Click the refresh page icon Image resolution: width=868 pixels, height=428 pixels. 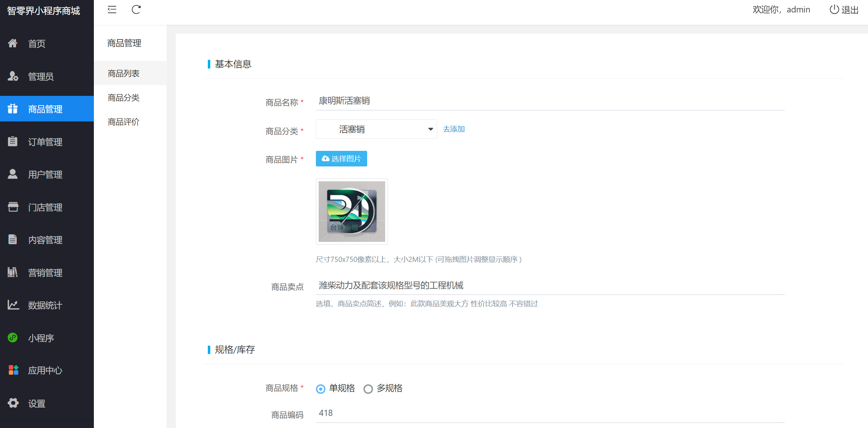click(x=136, y=10)
